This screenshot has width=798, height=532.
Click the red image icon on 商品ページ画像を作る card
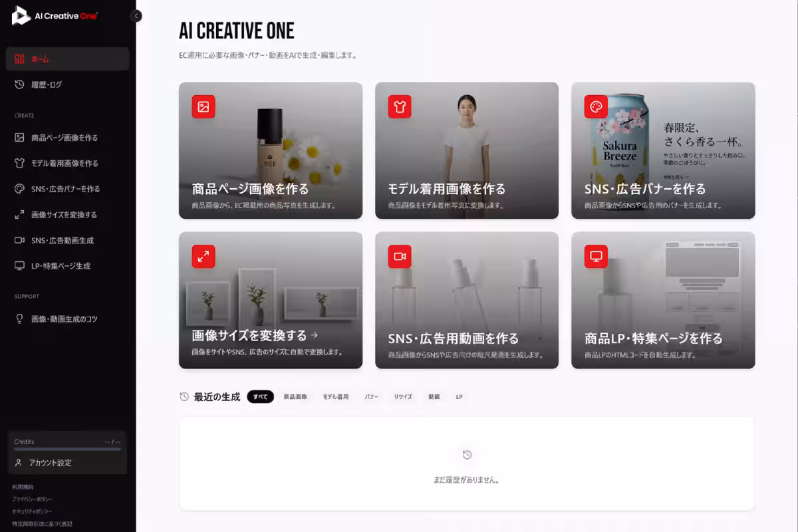pos(203,106)
